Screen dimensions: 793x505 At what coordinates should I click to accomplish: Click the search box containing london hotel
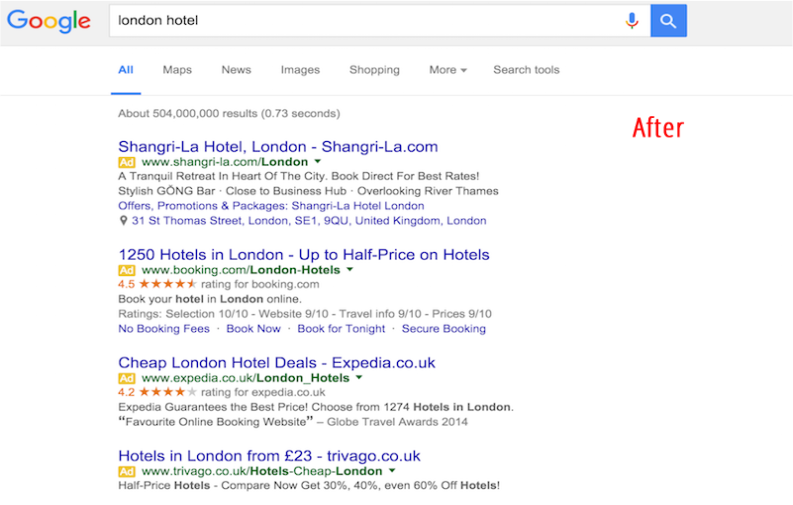360,20
